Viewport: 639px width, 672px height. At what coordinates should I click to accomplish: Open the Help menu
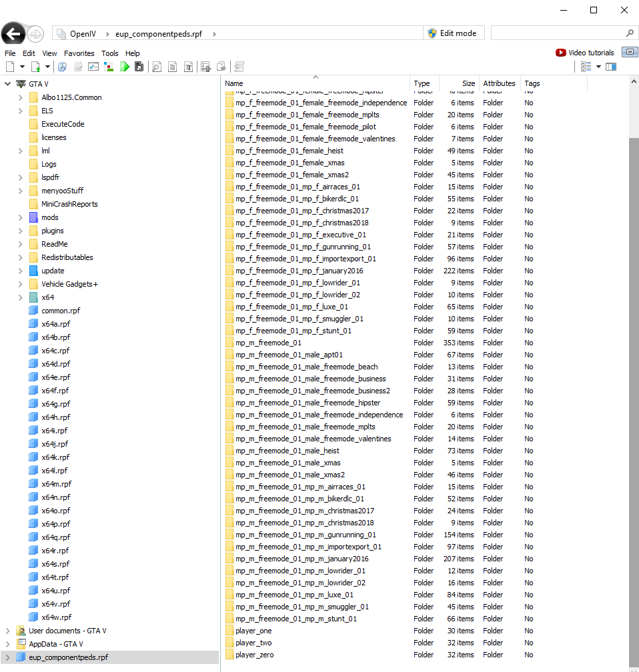click(133, 53)
